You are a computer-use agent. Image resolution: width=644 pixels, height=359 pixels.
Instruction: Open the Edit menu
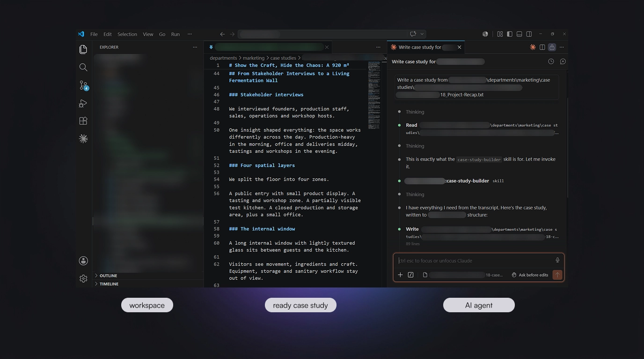[108, 34]
